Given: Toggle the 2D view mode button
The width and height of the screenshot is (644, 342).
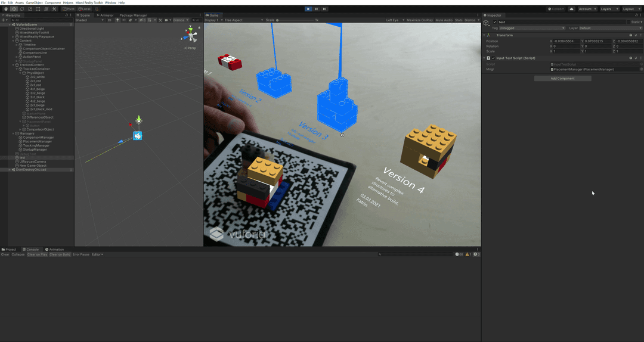Looking at the screenshot, I should tap(109, 20).
